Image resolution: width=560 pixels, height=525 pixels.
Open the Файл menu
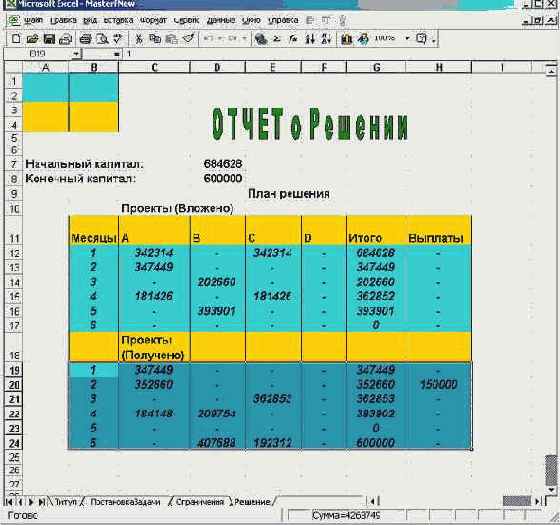[34, 20]
